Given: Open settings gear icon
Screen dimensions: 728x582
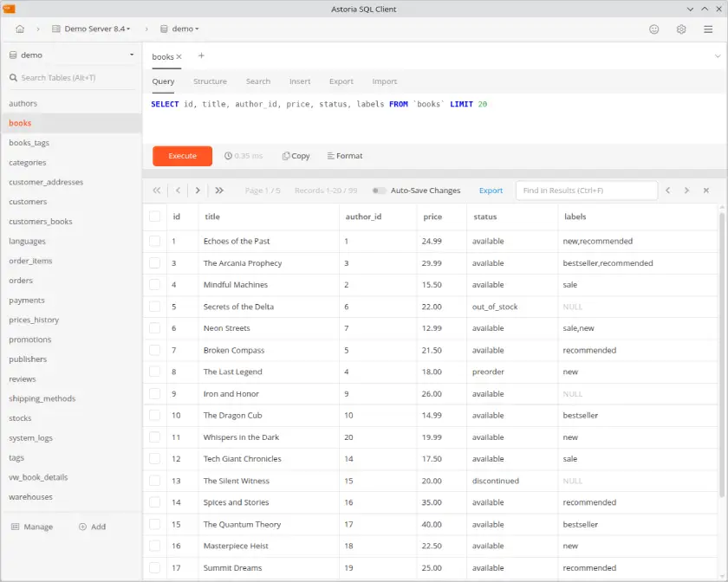Looking at the screenshot, I should (x=681, y=29).
